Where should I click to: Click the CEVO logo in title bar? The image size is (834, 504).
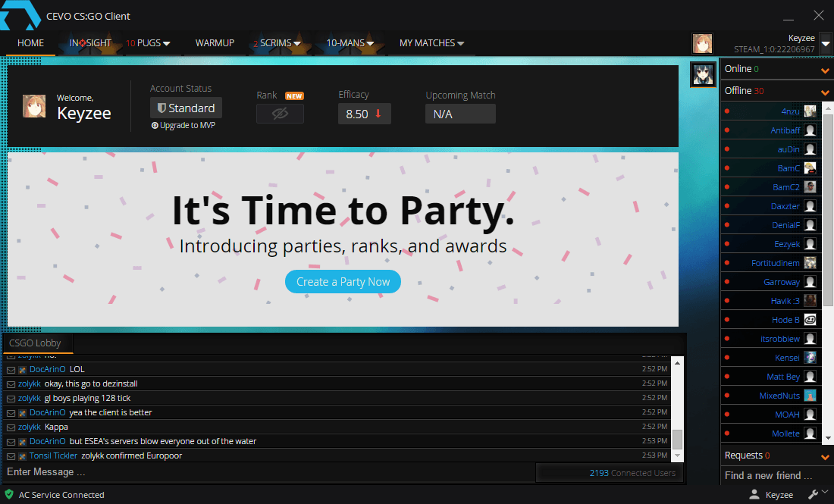tap(20, 15)
